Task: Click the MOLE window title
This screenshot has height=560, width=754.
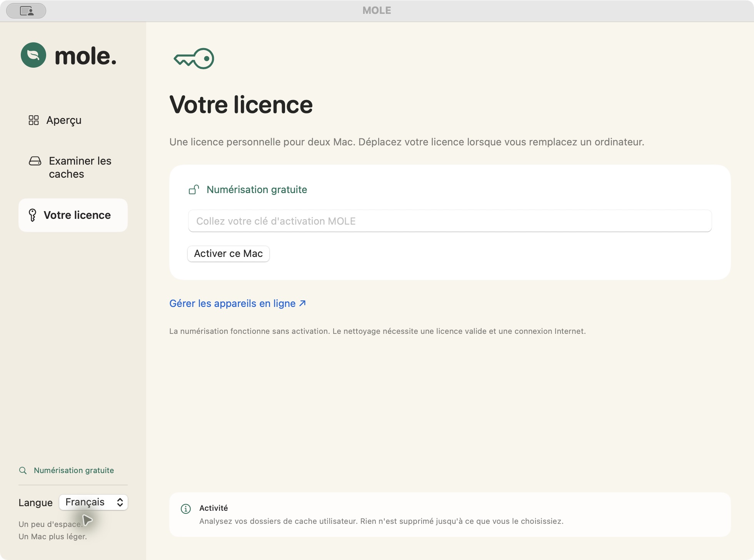Action: 377,10
